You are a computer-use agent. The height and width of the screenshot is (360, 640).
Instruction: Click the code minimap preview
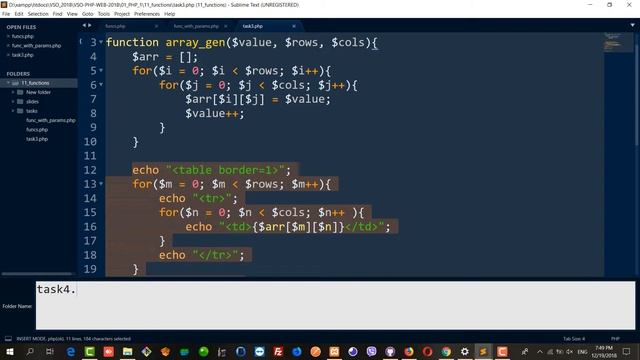coord(618,41)
